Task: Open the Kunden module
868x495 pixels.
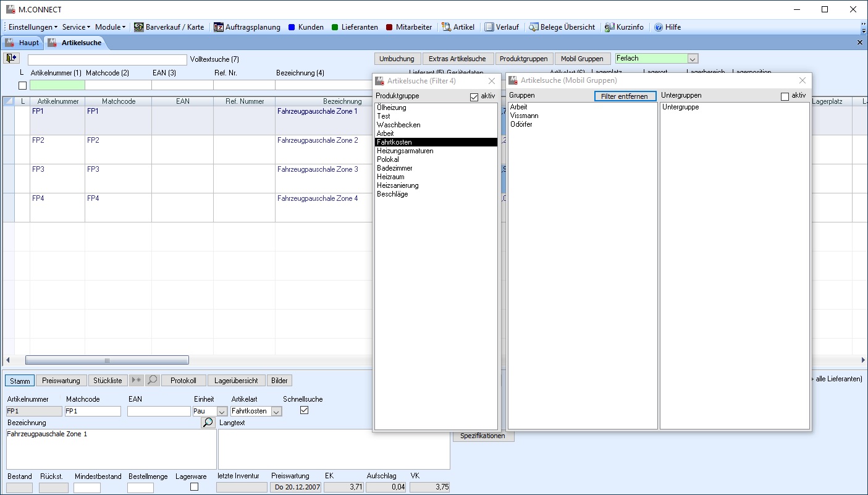Action: [x=306, y=27]
